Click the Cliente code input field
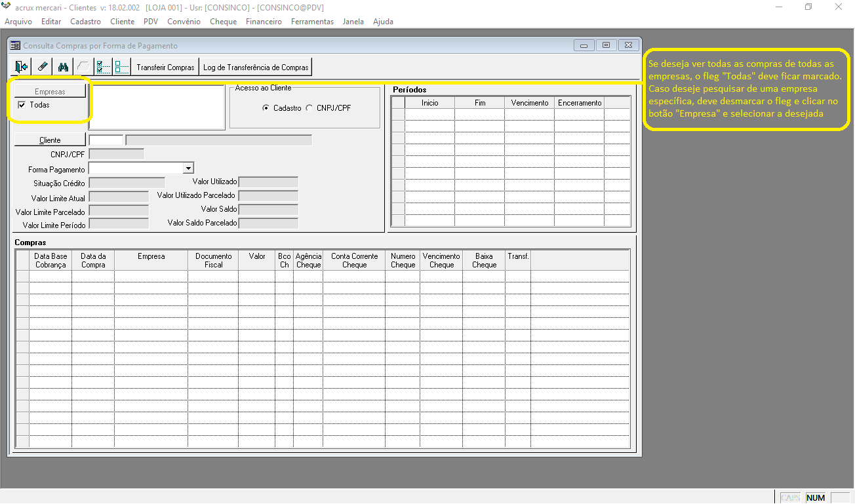855x504 pixels. (106, 140)
